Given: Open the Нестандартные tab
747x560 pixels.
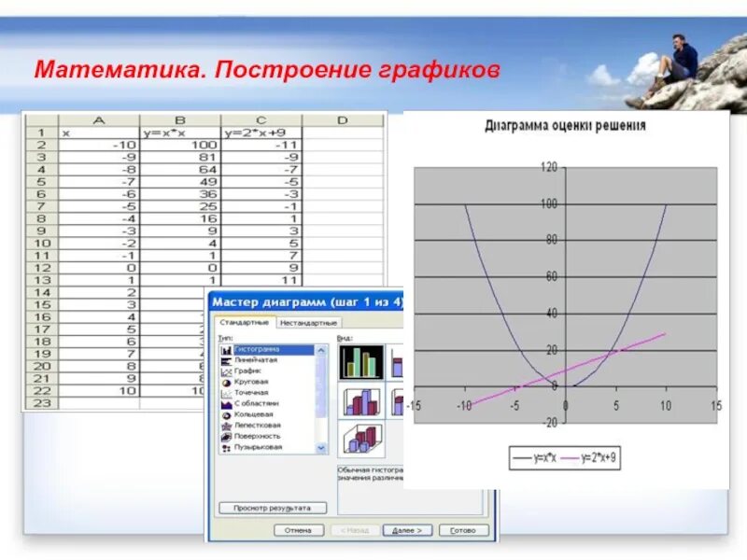Looking at the screenshot, I should tap(308, 323).
